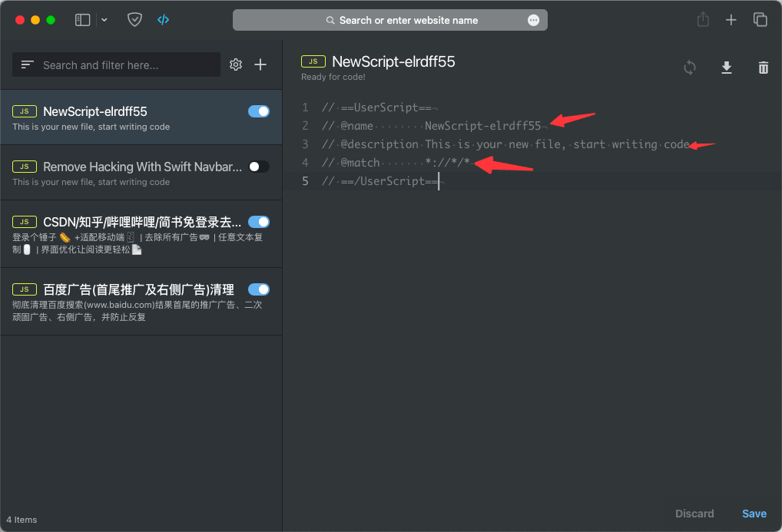Toggle the Safari sidebar icon
Viewport: 782px width, 532px height.
pos(82,20)
